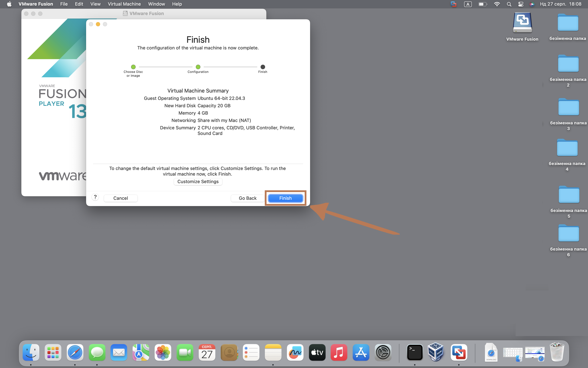Screen dimensions: 588x368
Task: Check the battery status icon
Action: point(482,4)
